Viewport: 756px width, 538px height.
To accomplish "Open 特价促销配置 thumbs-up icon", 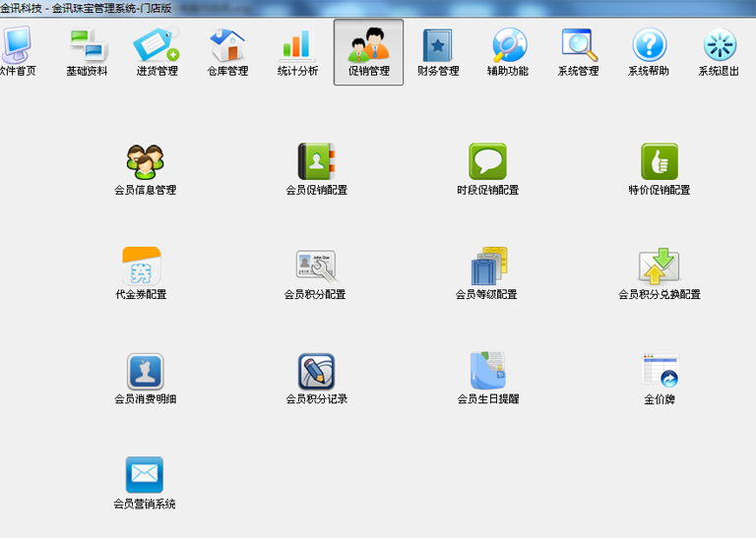I will point(659,162).
